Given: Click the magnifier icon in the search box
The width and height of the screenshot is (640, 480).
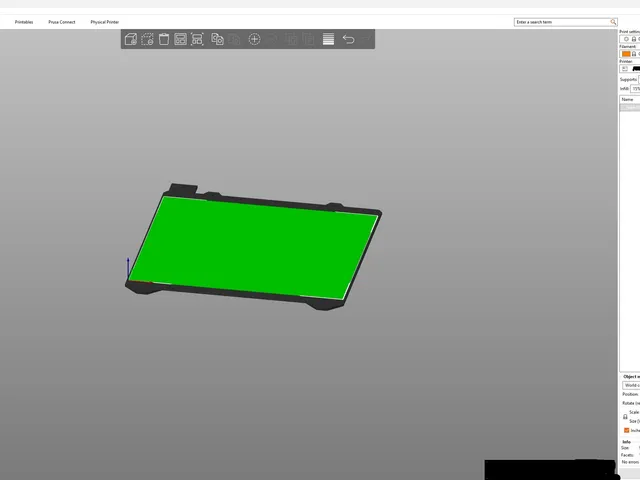Looking at the screenshot, I should pos(613,22).
